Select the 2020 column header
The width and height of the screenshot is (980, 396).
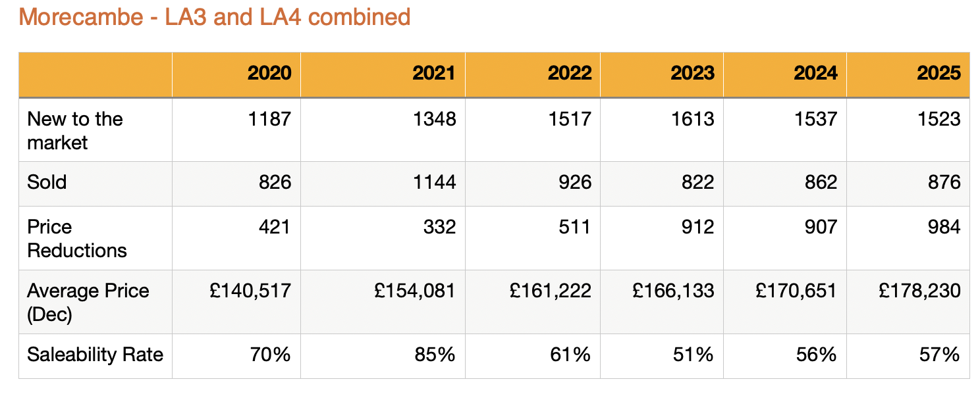point(269,73)
